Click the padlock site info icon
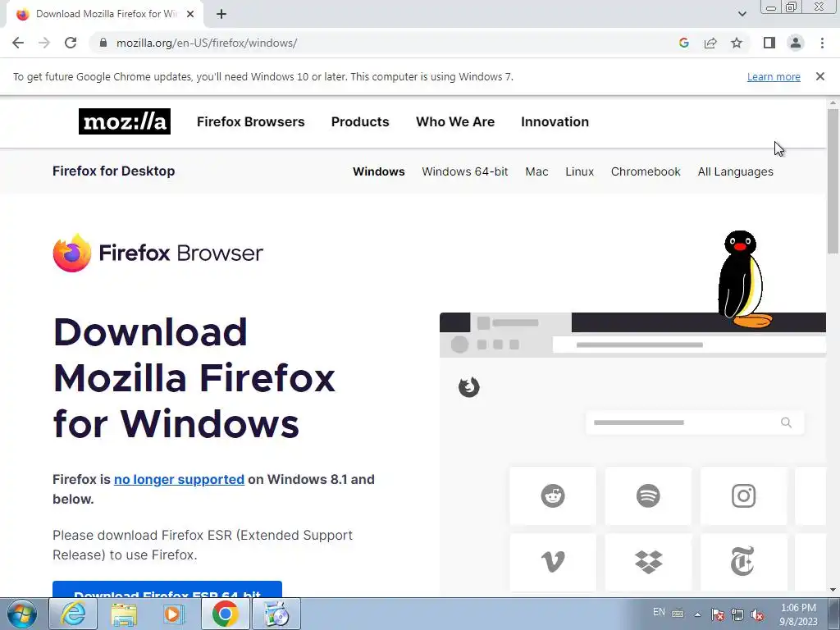The height and width of the screenshot is (630, 840). click(x=103, y=43)
